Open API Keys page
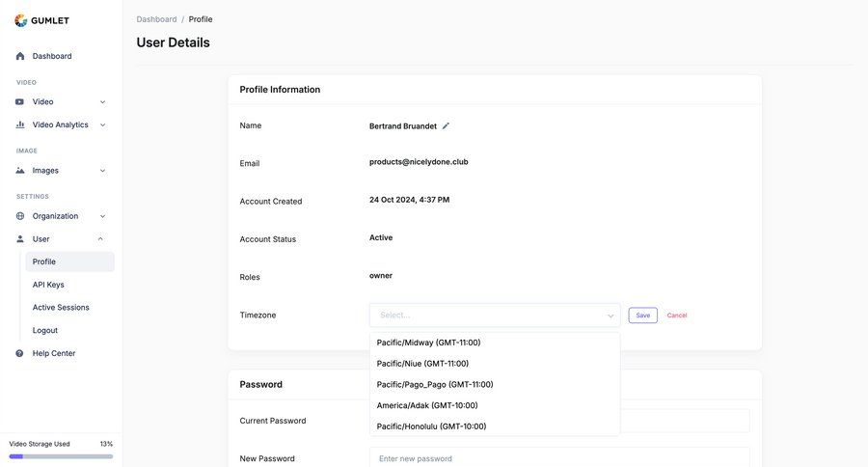The height and width of the screenshot is (467, 868). click(48, 285)
